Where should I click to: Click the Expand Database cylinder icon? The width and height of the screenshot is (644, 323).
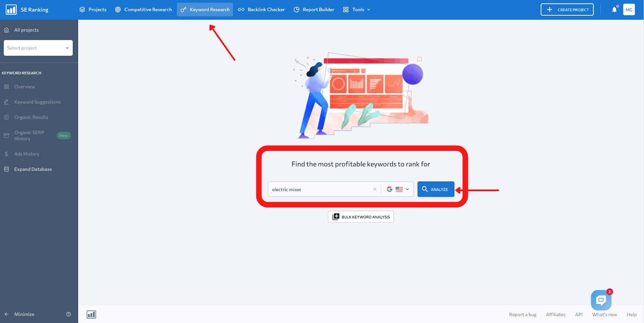6,169
